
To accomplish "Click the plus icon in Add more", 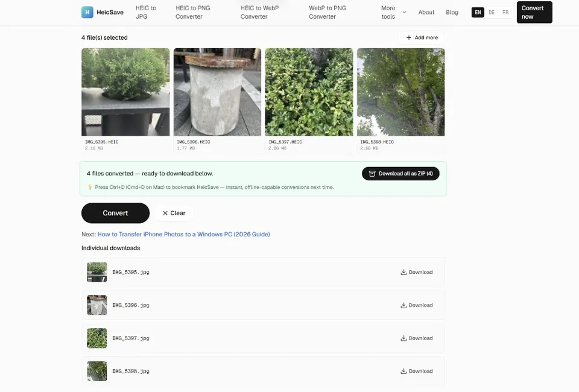I will pyautogui.click(x=408, y=37).
